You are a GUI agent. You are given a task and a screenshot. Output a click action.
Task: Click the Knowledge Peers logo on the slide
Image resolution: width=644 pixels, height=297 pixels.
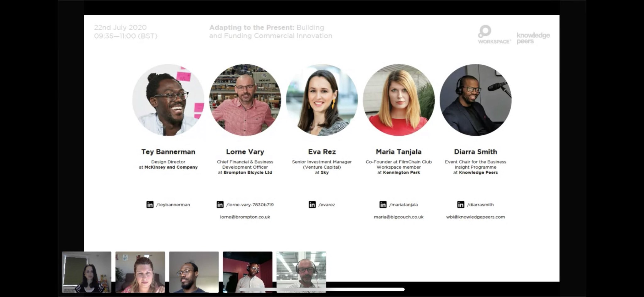click(x=533, y=38)
